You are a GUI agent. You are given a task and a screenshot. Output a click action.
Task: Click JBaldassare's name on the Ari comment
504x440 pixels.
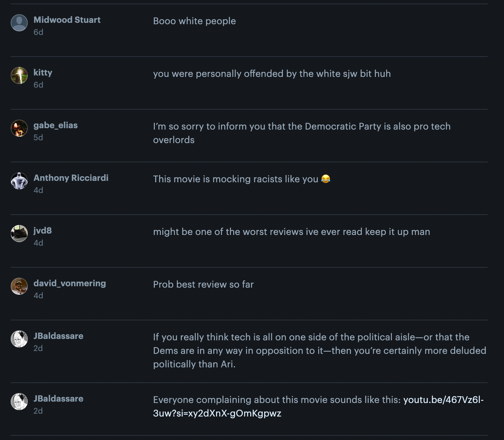58,336
